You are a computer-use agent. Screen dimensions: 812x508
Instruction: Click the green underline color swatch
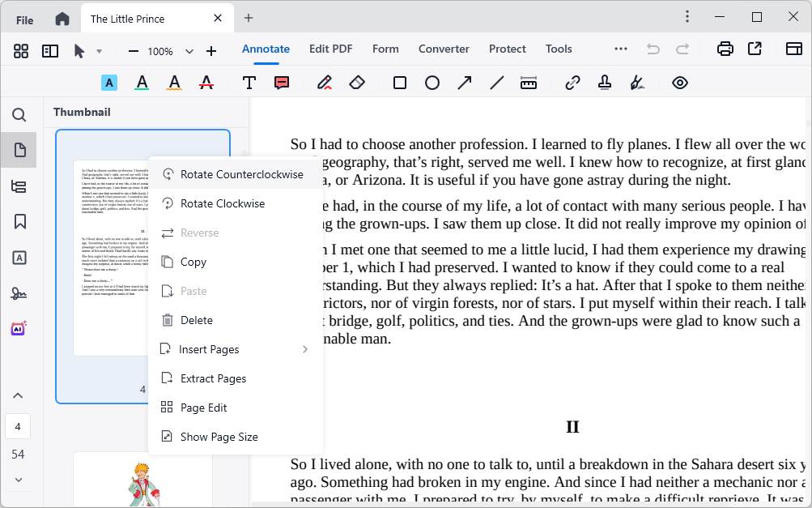pyautogui.click(x=142, y=82)
